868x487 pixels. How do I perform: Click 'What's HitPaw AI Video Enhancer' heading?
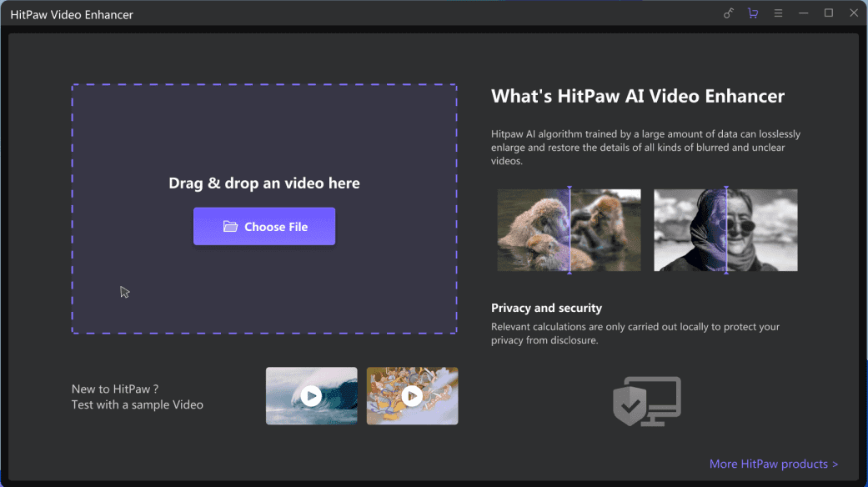638,96
